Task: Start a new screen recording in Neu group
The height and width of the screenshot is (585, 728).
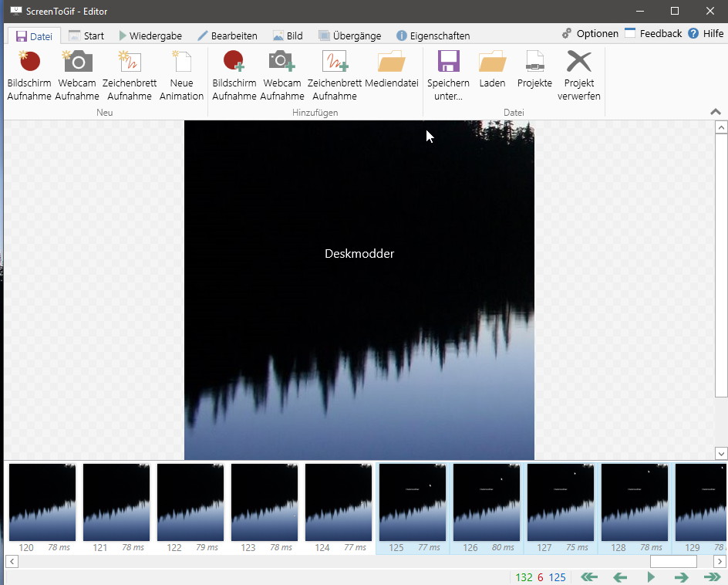Action: (x=29, y=76)
